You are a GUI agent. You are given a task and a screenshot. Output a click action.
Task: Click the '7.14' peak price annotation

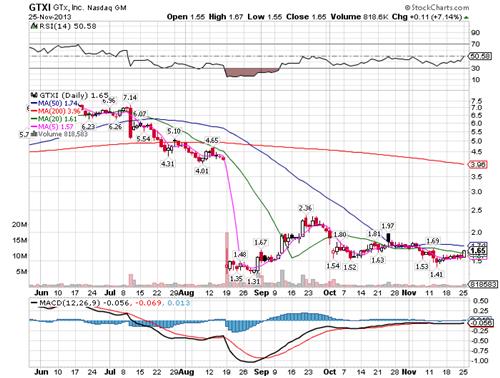tap(130, 97)
